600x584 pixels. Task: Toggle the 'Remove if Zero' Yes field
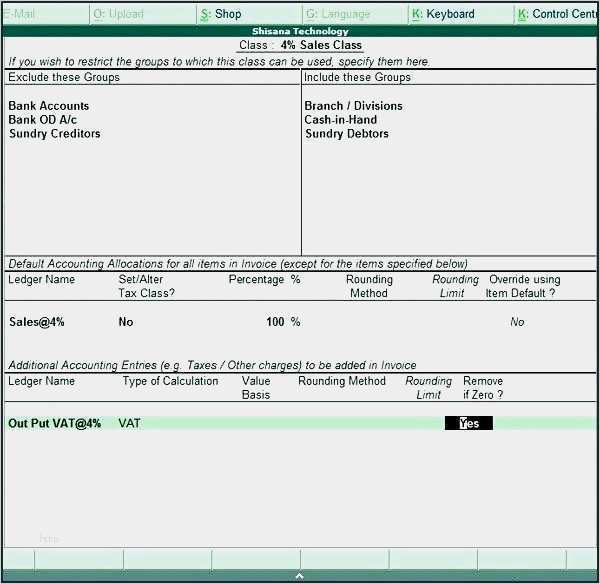(x=469, y=424)
